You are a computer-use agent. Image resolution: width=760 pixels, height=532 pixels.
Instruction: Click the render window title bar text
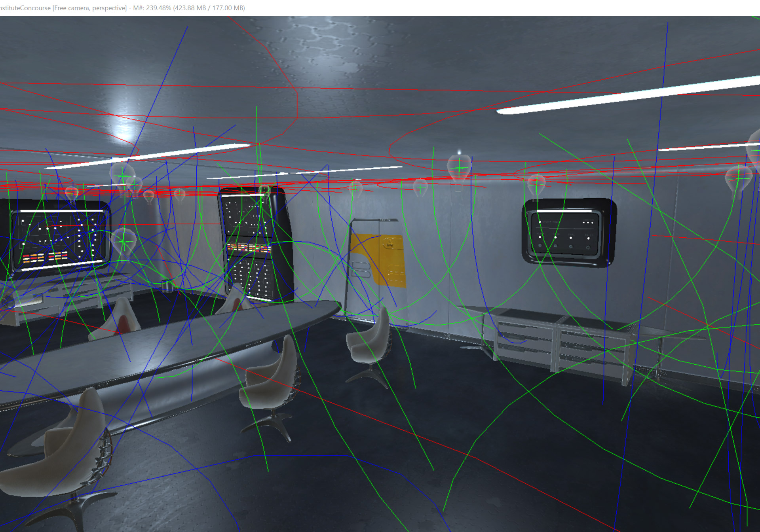pyautogui.click(x=122, y=8)
